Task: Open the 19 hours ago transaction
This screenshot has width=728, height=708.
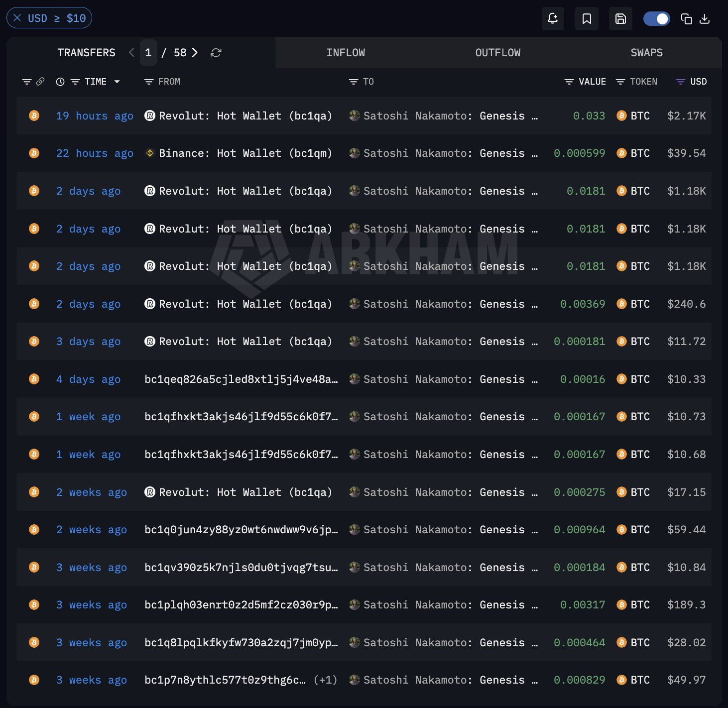Action: click(95, 116)
